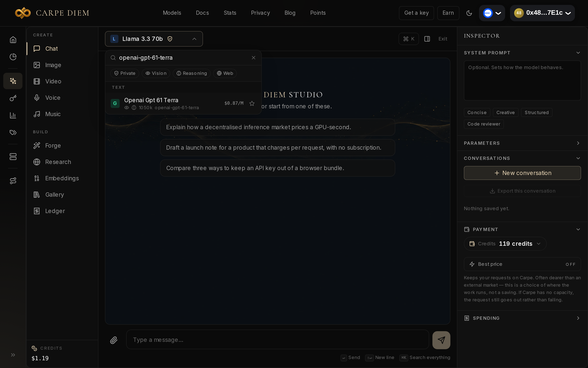Screen dimensions: 588x368
Task: Toggle the Private filter chip
Action: [125, 73]
